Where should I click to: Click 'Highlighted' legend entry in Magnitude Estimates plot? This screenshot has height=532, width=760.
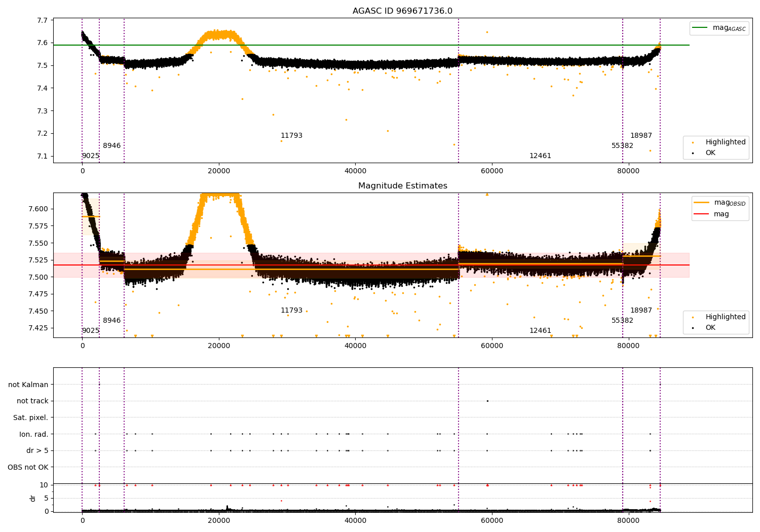(716, 317)
